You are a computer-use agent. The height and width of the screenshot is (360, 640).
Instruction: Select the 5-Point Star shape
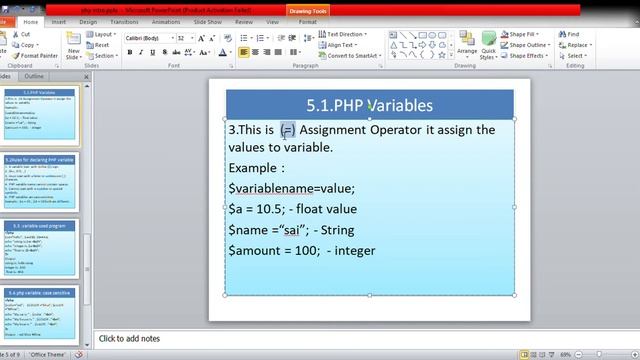pos(442,55)
